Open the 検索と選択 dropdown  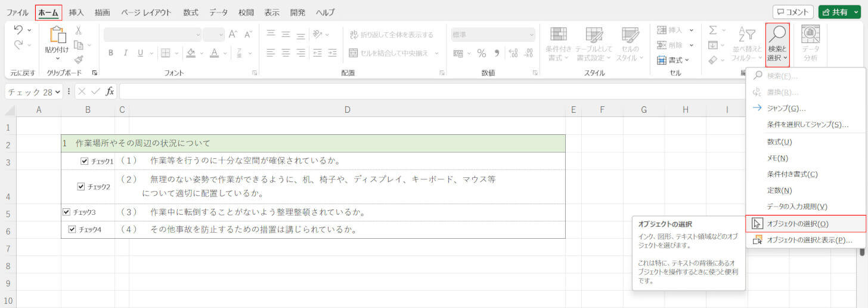[777, 45]
